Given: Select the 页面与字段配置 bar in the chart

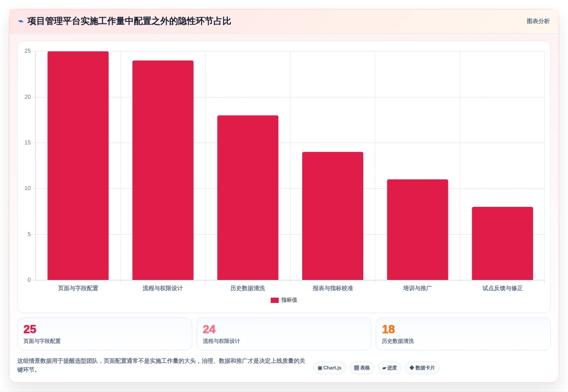Looking at the screenshot, I should (x=78, y=166).
